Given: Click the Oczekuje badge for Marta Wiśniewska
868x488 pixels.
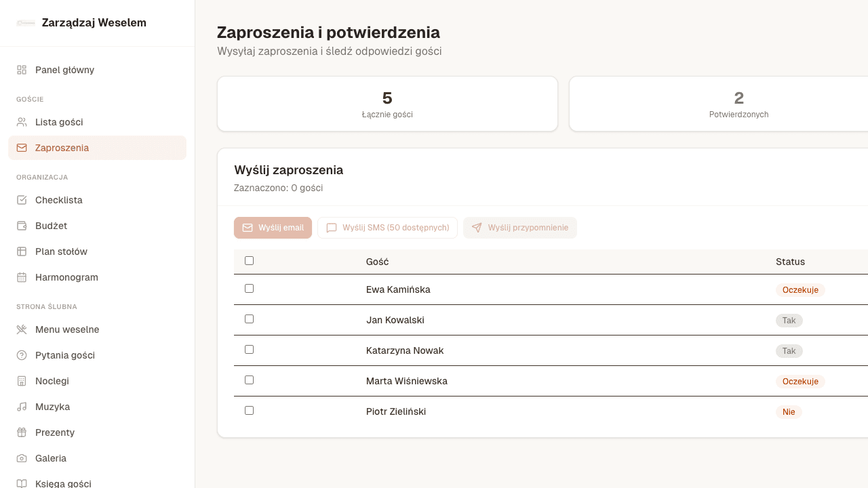Looking at the screenshot, I should tap(800, 382).
